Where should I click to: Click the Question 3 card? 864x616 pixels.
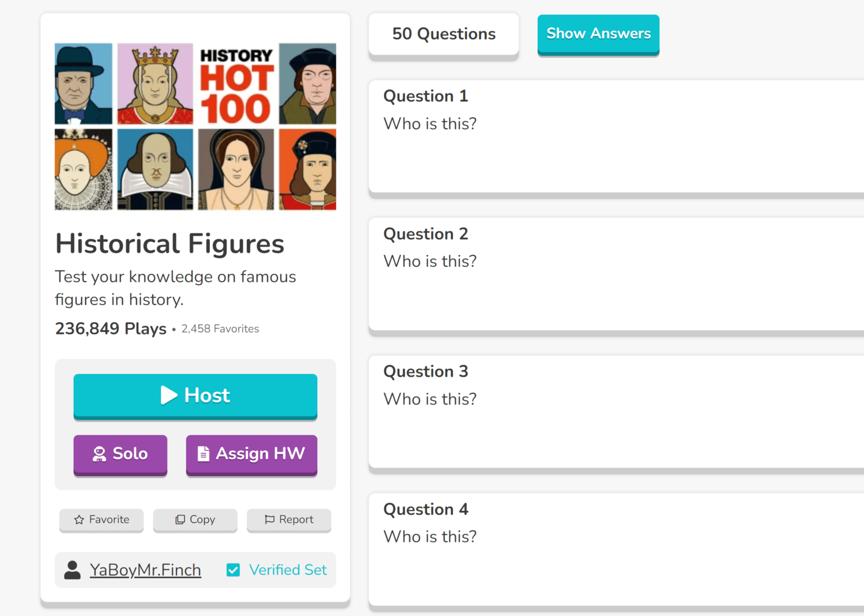click(616, 412)
